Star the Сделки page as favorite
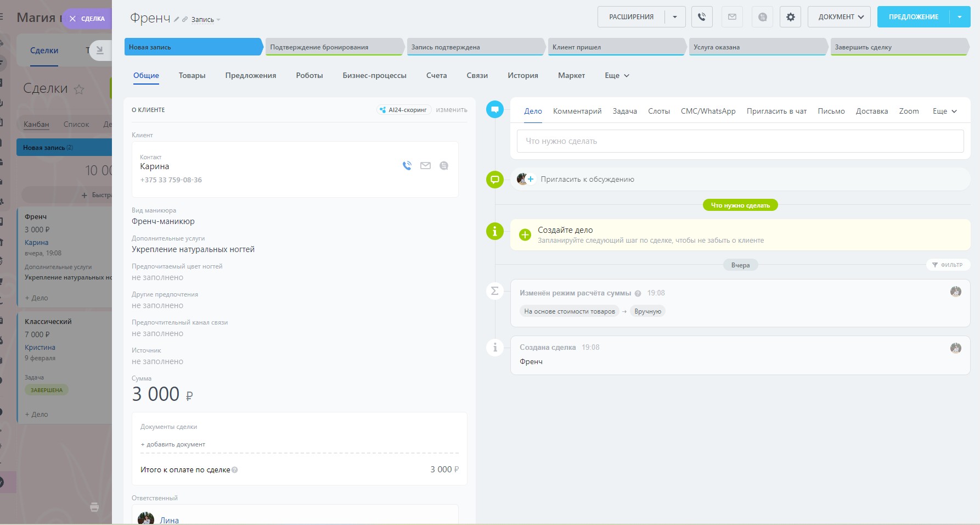Screen dimensions: 980x525 (x=79, y=90)
